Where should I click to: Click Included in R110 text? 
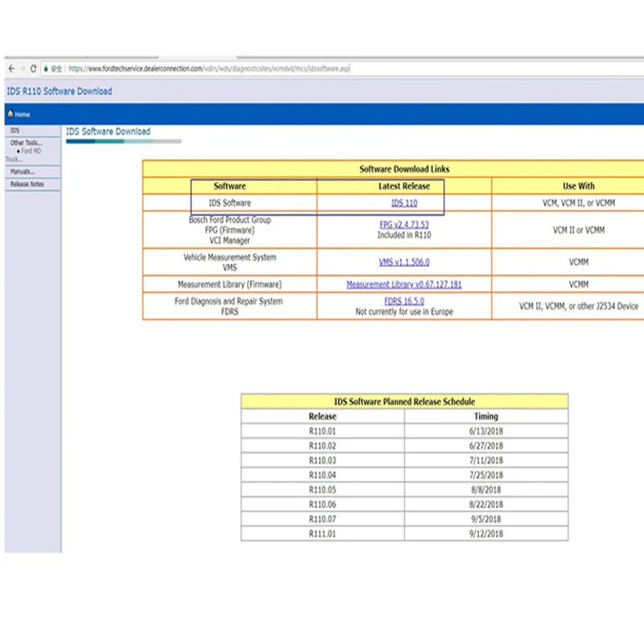click(x=404, y=235)
